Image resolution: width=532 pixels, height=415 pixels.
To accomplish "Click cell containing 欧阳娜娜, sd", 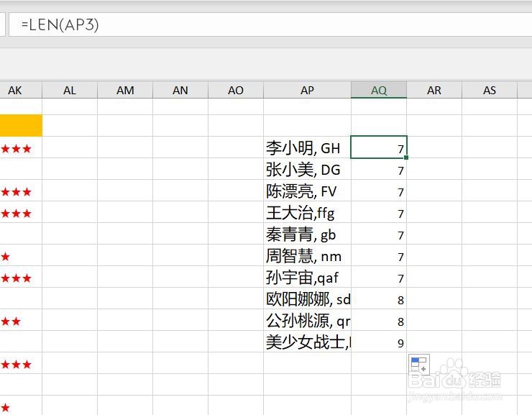I will (x=307, y=299).
